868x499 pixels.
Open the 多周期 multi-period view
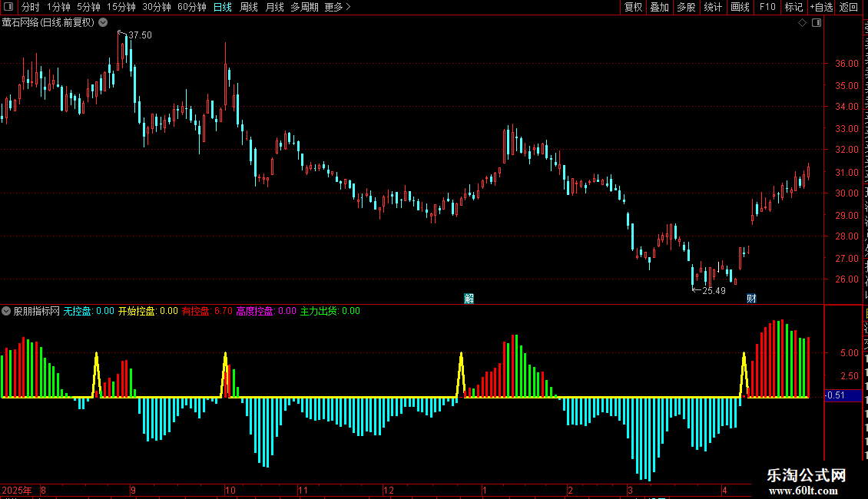tap(304, 7)
